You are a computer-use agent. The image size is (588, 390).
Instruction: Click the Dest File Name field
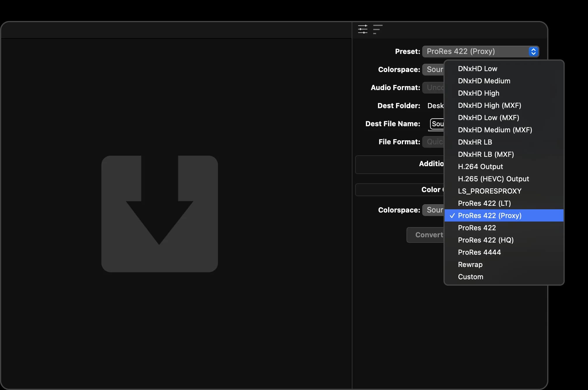[437, 124]
